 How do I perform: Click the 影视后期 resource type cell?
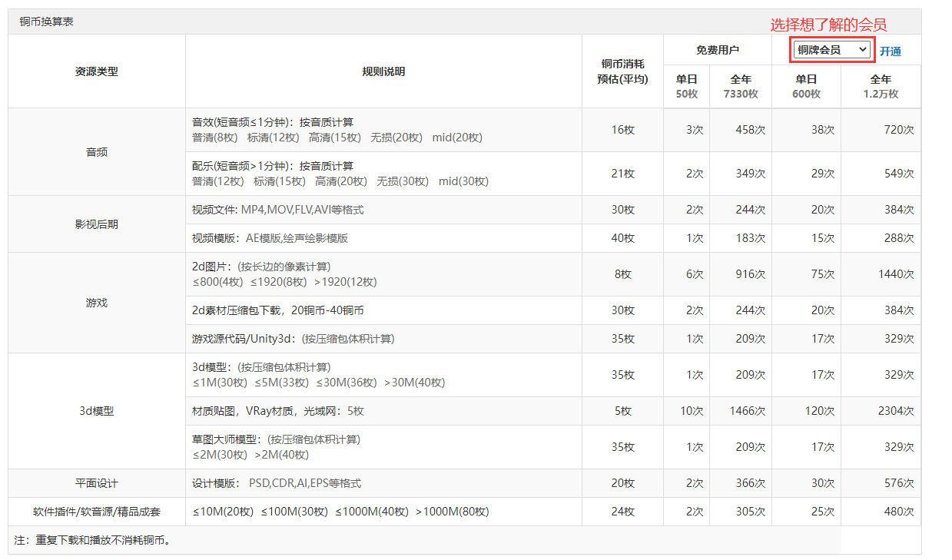pos(97,224)
